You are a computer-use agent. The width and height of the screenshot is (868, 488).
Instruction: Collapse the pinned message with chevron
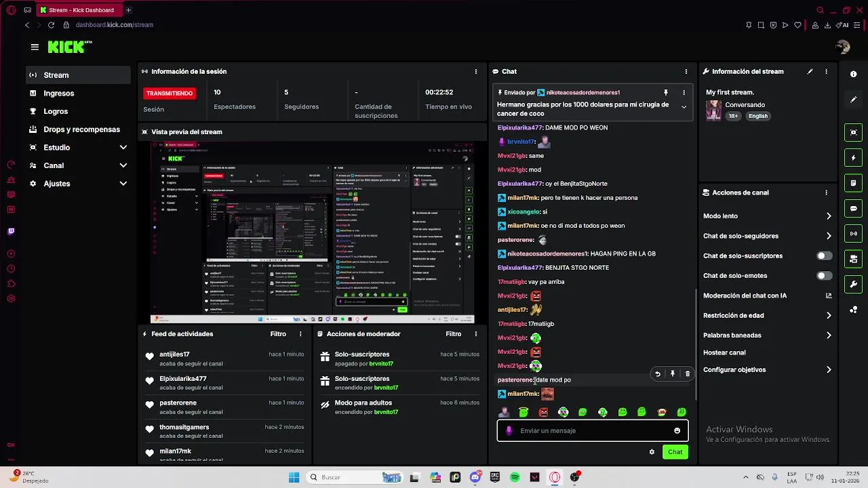click(684, 107)
